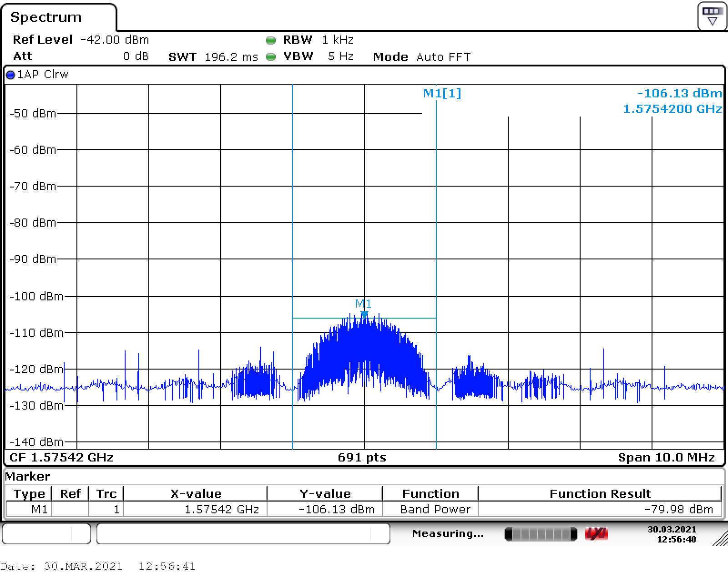Click the Mode Auto FFT label
The height and width of the screenshot is (588, 728).
421,57
